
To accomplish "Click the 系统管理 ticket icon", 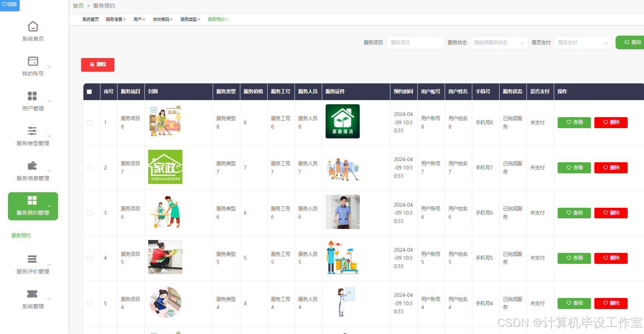I will pos(32,294).
